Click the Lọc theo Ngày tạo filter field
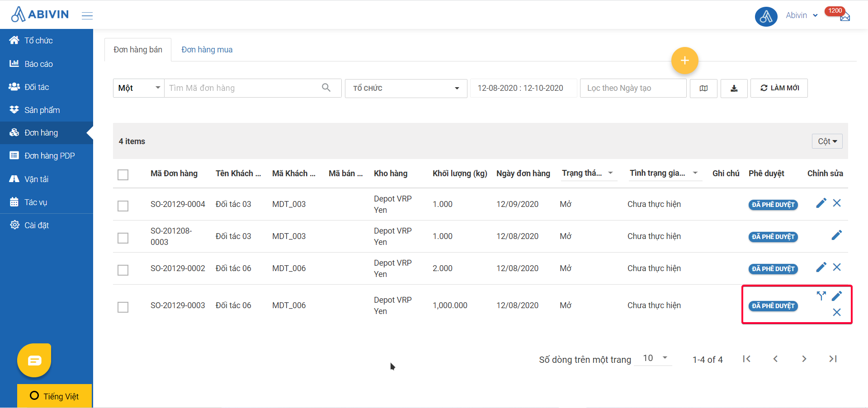This screenshot has width=868, height=408. (x=633, y=88)
